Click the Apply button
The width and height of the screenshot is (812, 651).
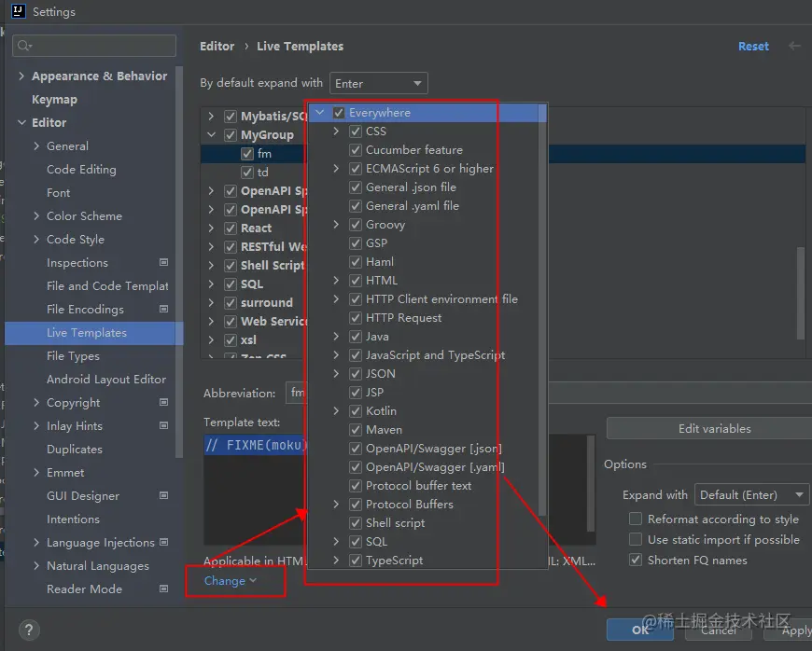coord(788,630)
